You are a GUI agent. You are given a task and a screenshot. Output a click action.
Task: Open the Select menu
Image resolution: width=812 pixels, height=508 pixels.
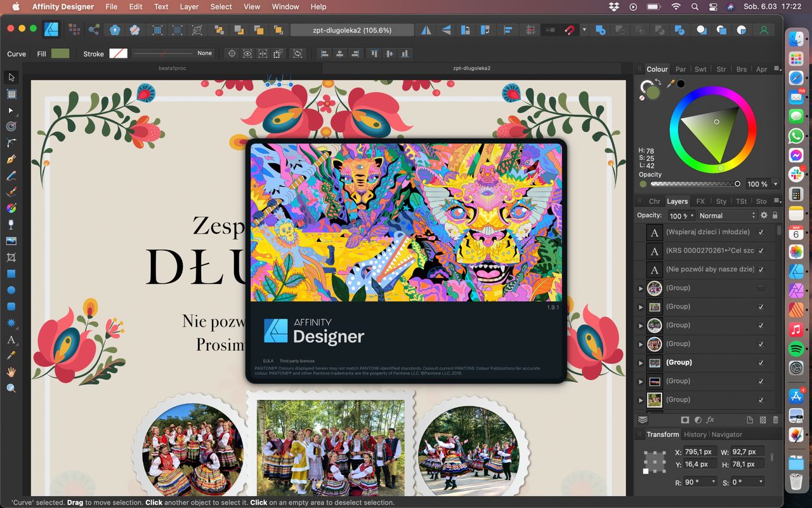tap(221, 7)
